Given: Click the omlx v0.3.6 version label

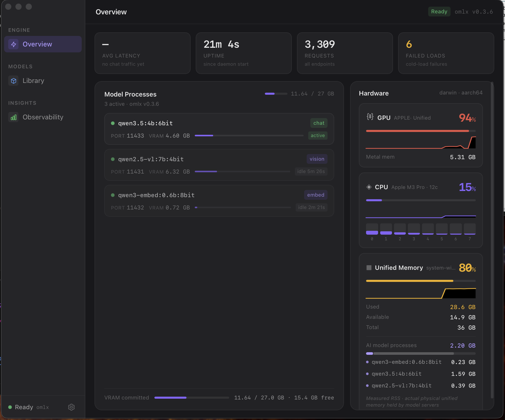Looking at the screenshot, I should [474, 12].
